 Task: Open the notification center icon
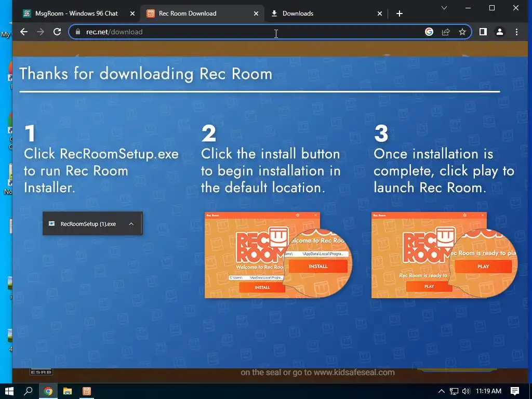pyautogui.click(x=515, y=391)
